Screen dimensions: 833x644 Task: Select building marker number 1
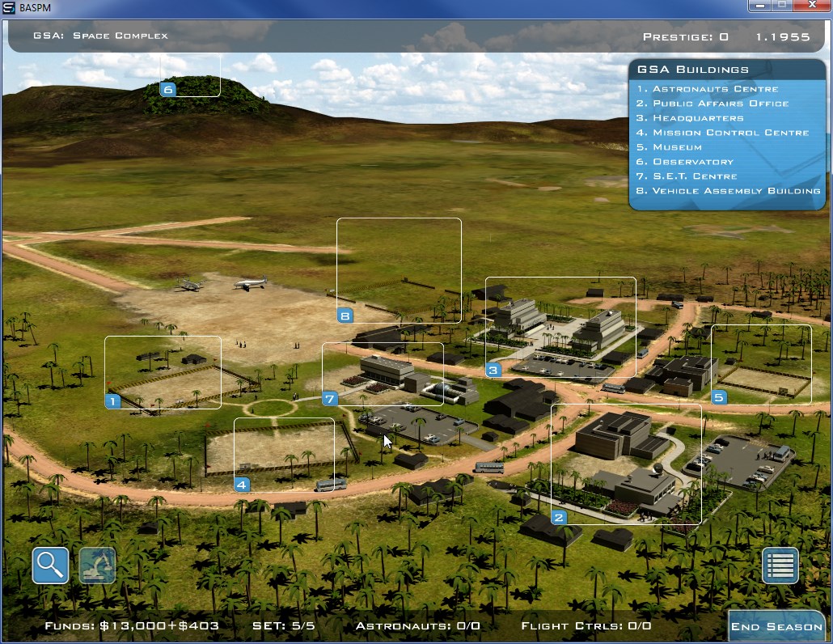(x=112, y=401)
